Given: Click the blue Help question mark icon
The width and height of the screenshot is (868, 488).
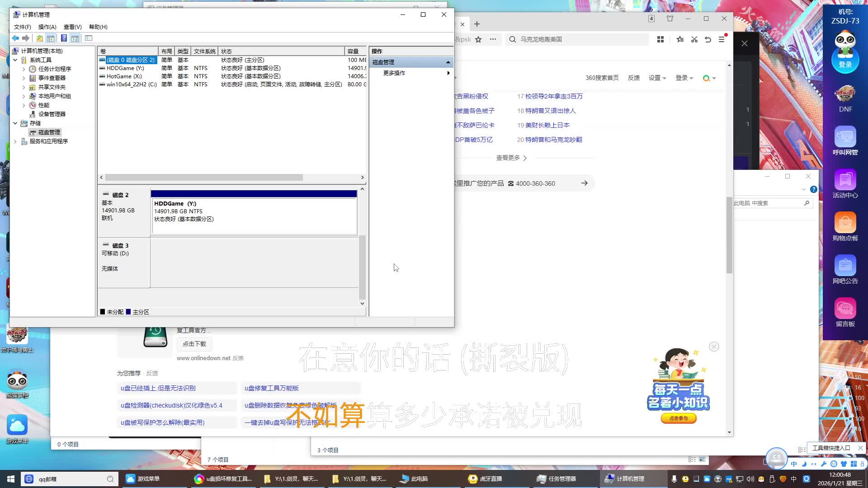Looking at the screenshot, I should click(x=64, y=38).
